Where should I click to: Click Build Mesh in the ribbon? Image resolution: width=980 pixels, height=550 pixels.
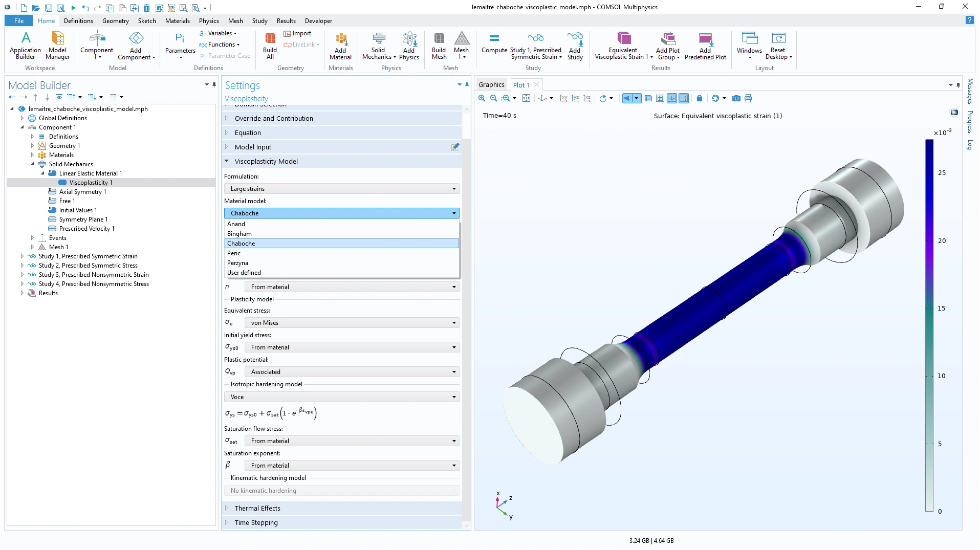point(439,46)
